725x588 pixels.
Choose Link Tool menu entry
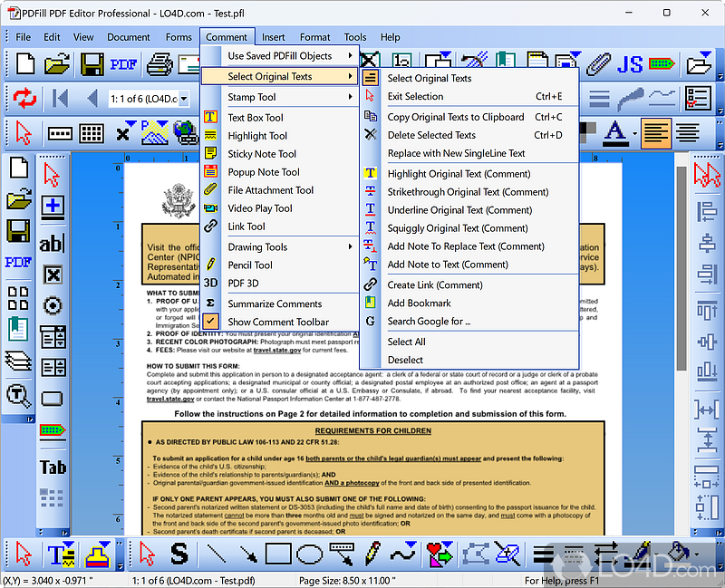(279, 226)
